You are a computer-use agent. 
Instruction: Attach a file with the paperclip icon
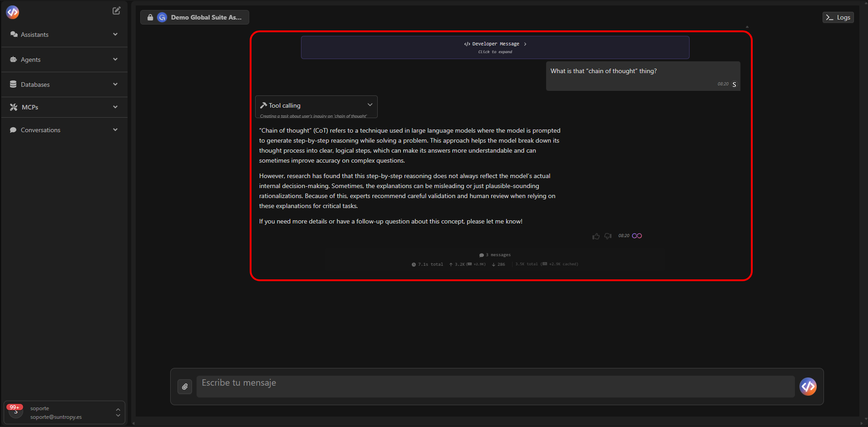(x=185, y=387)
